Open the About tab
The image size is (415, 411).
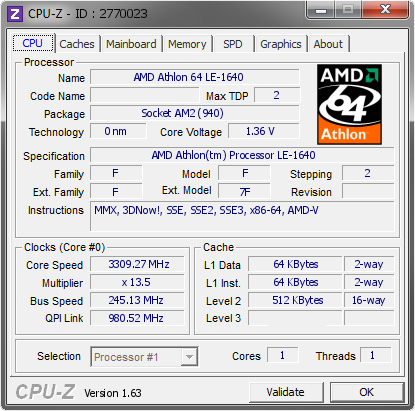pyautogui.click(x=328, y=44)
